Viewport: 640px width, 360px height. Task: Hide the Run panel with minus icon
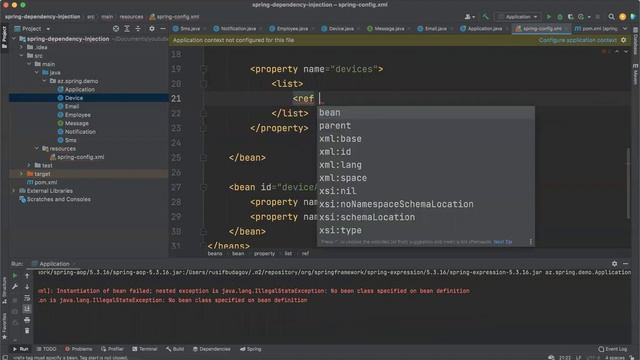[625, 264]
